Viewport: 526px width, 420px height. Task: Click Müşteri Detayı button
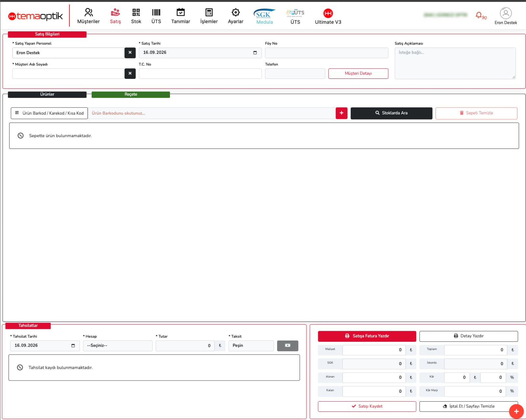pyautogui.click(x=358, y=74)
